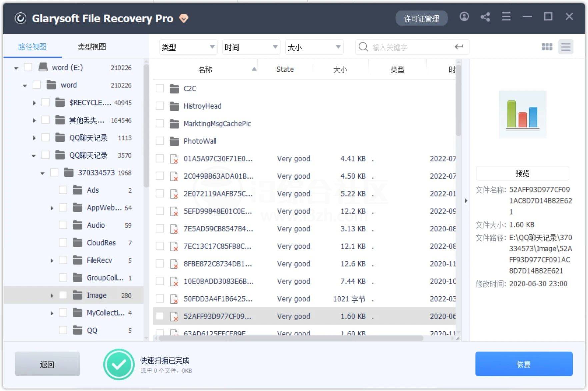Click file icon of 50FDD3A4F1B6425
Viewport: 588px width, 391px height.
[174, 299]
